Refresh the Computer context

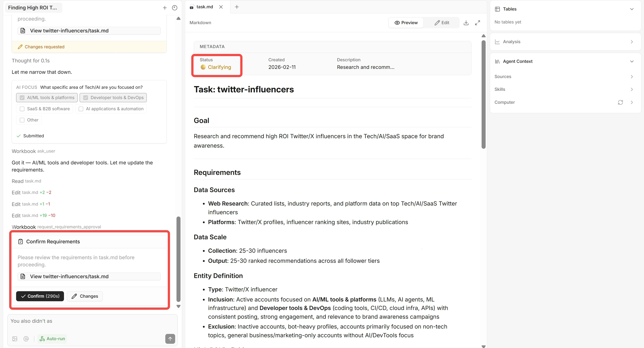pyautogui.click(x=620, y=102)
